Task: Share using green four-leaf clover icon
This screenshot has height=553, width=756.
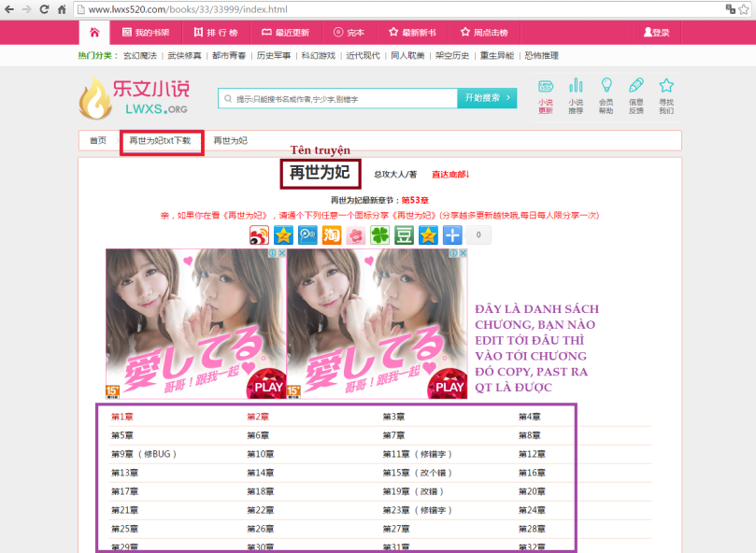Action: (380, 235)
